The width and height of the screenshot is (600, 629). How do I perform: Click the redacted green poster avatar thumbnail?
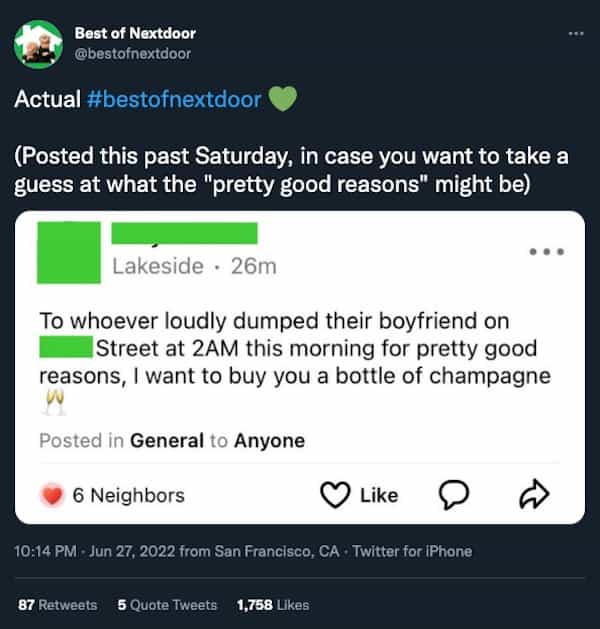tap(69, 252)
